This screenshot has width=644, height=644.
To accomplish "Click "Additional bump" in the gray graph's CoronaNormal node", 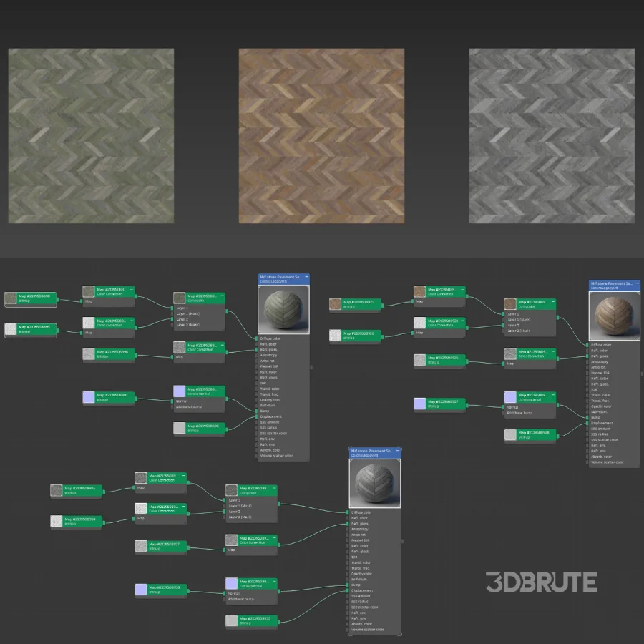I will coord(240,599).
